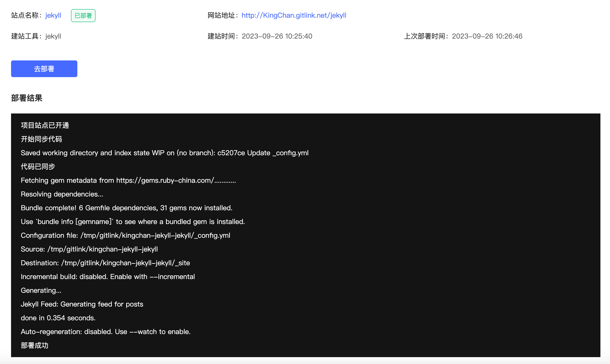Click the jekyll site name link

[x=53, y=15]
